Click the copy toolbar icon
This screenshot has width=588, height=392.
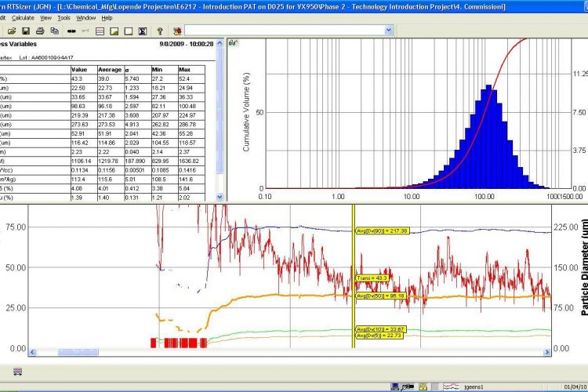coord(54,31)
